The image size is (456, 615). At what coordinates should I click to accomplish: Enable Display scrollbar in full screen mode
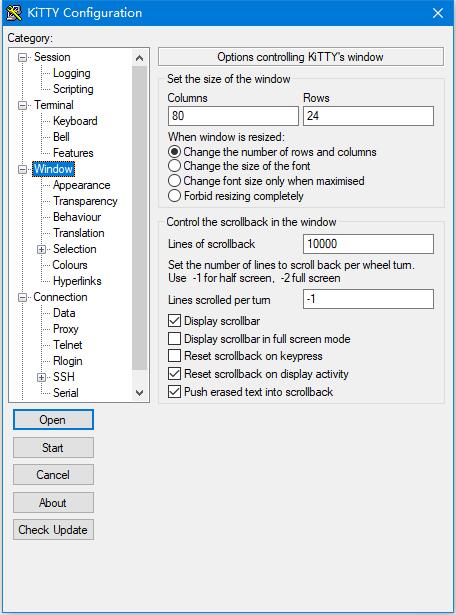(x=259, y=339)
